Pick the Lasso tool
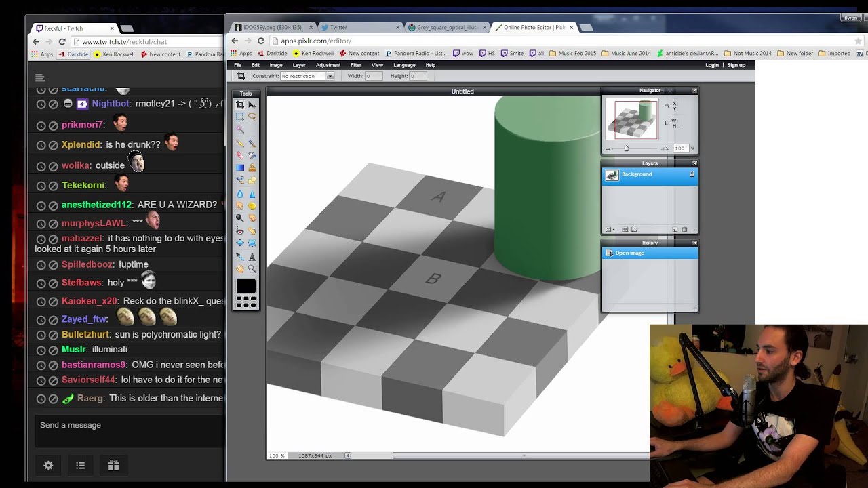This screenshot has height=488, width=868. [252, 117]
